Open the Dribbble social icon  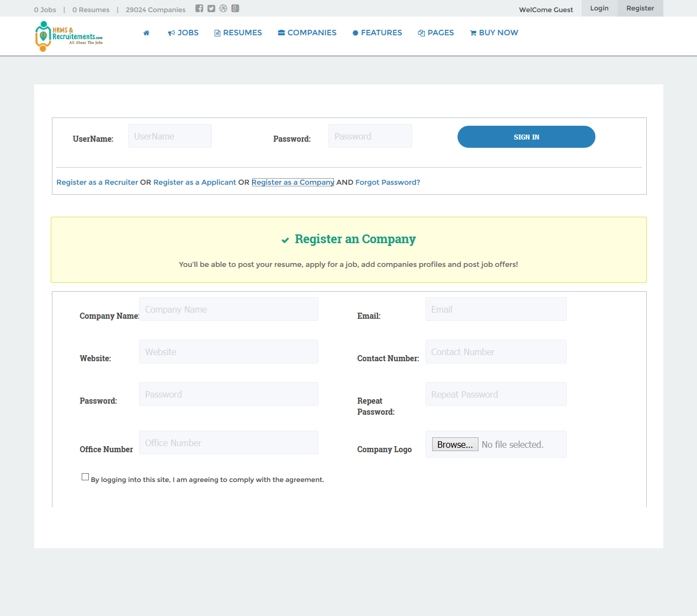[223, 8]
